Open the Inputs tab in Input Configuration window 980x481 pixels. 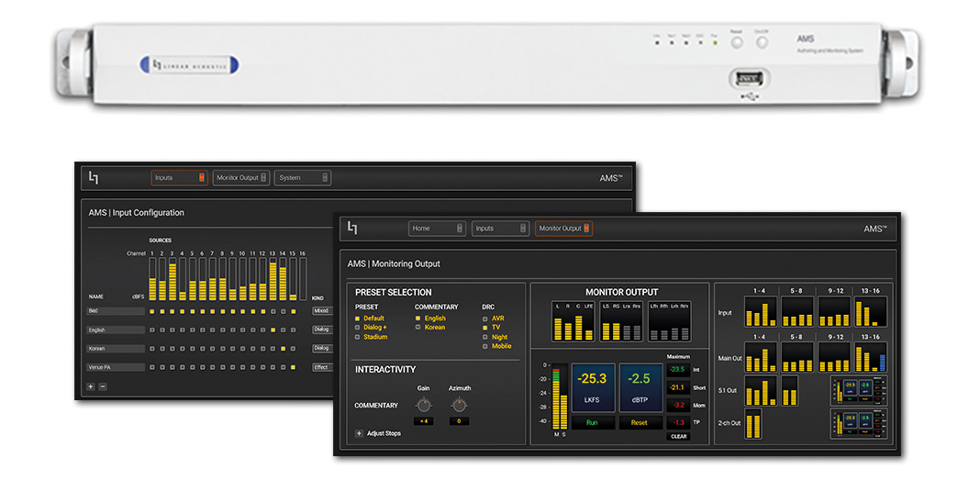click(178, 178)
